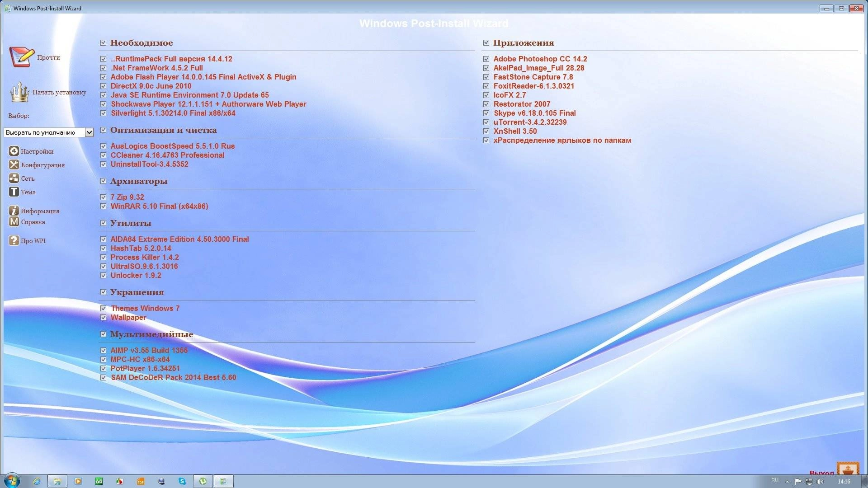Click the Выход exit label

822,472
